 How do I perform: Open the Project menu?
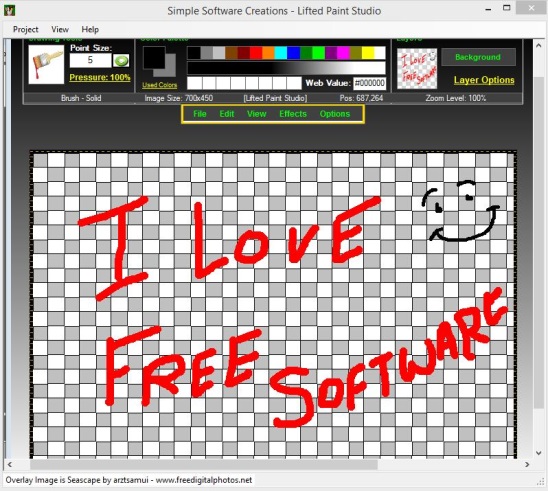[26, 29]
